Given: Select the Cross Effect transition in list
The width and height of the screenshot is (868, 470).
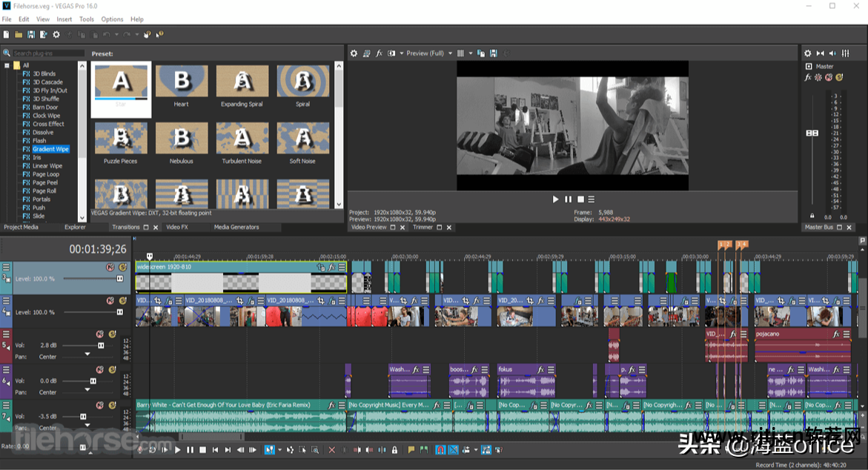Looking at the screenshot, I should [48, 124].
